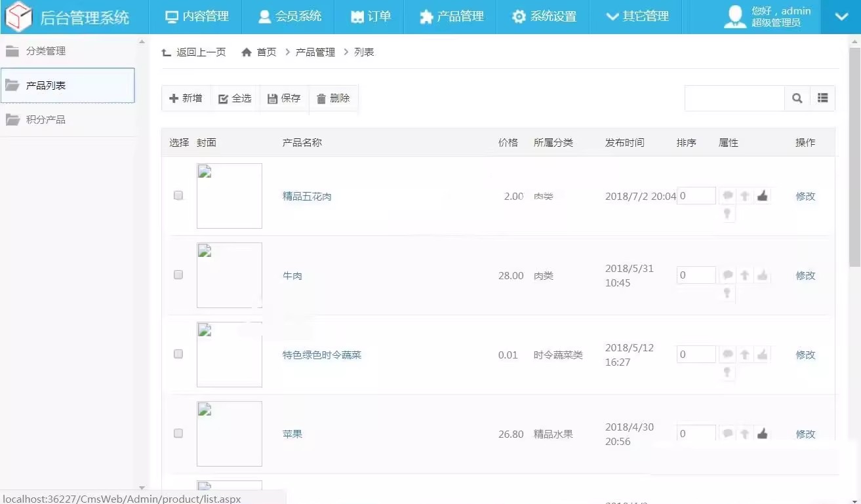Screen dimensions: 861x504
Task: Toggle thumbs-up recommend icon for 牛肉
Action: click(x=762, y=275)
